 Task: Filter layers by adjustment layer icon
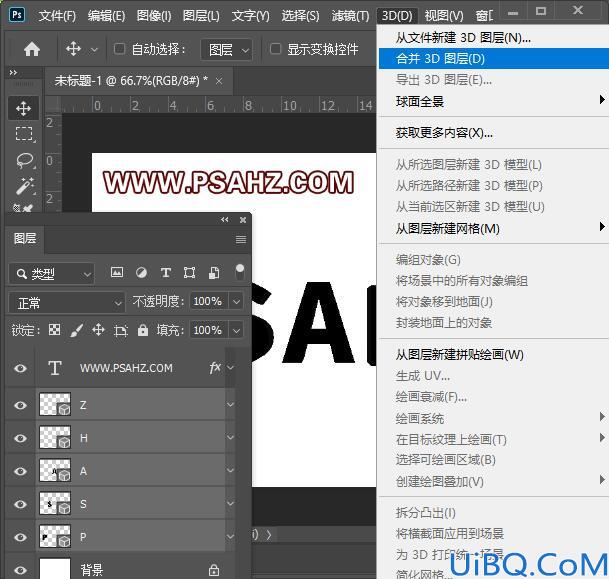(x=141, y=273)
